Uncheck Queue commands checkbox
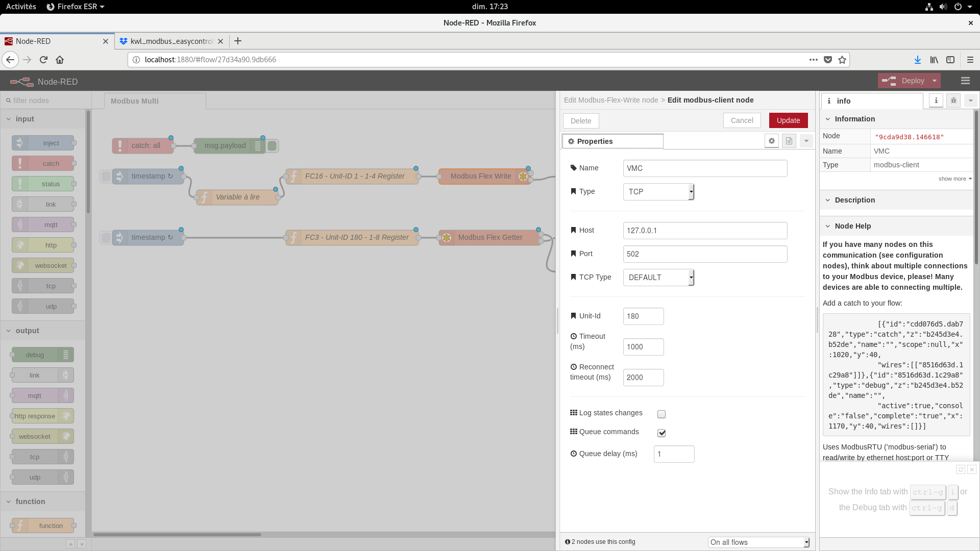The height and width of the screenshot is (551, 980). coord(661,433)
